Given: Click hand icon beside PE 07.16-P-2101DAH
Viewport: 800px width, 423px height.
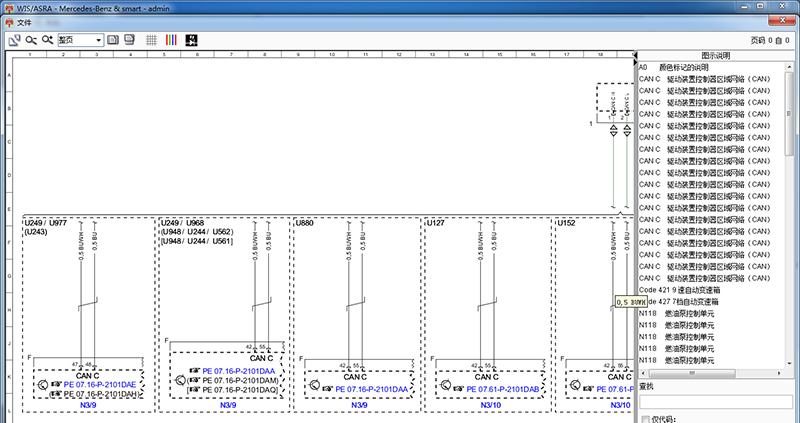Looking at the screenshot, I should pyautogui.click(x=56, y=394).
